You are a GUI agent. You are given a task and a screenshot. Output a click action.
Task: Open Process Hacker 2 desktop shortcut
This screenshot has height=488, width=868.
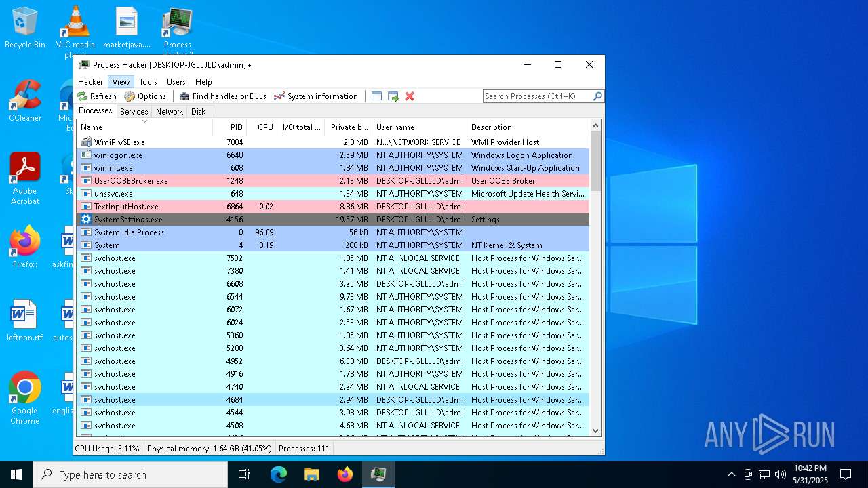178,31
